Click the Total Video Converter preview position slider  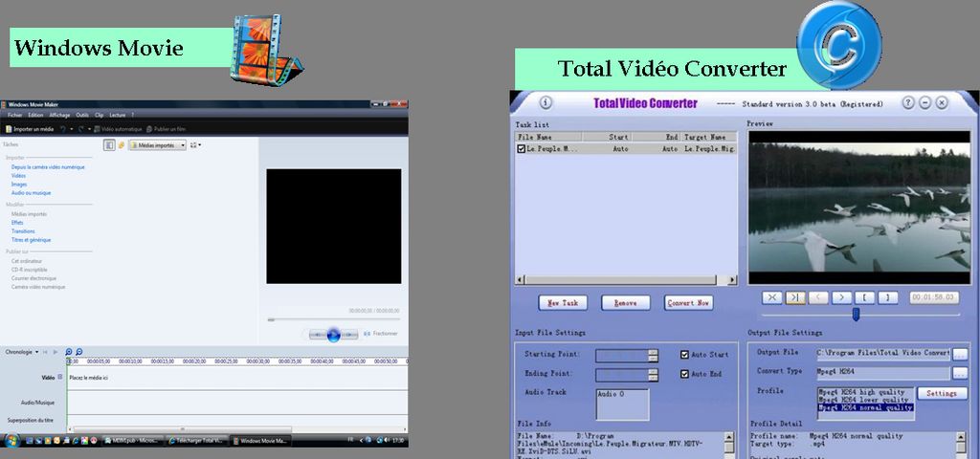pos(856,315)
